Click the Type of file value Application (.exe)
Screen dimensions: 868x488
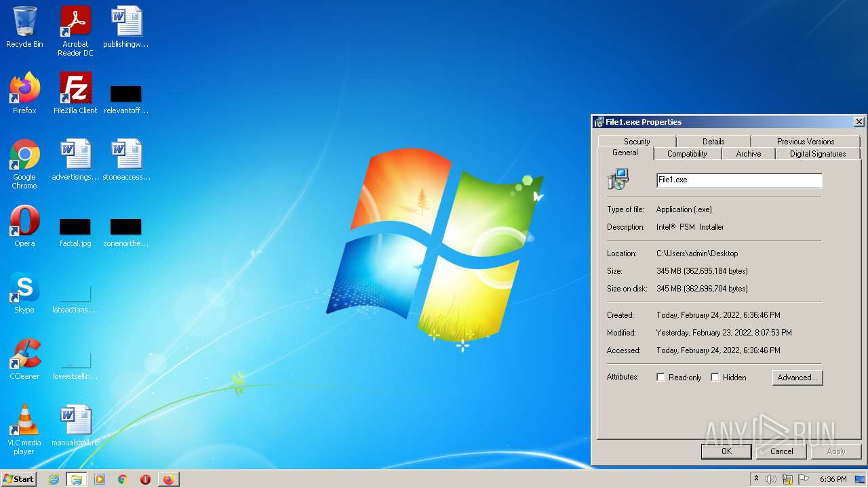coord(684,209)
